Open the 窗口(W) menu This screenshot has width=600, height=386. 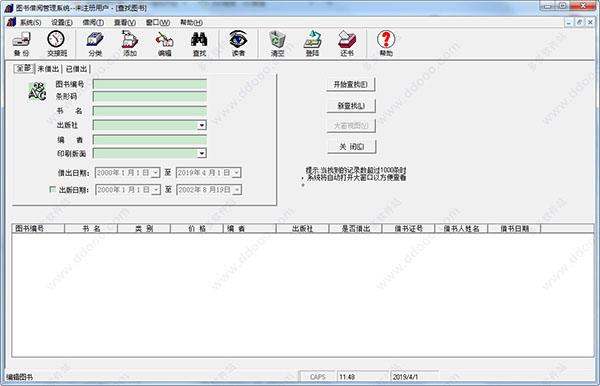pos(158,23)
